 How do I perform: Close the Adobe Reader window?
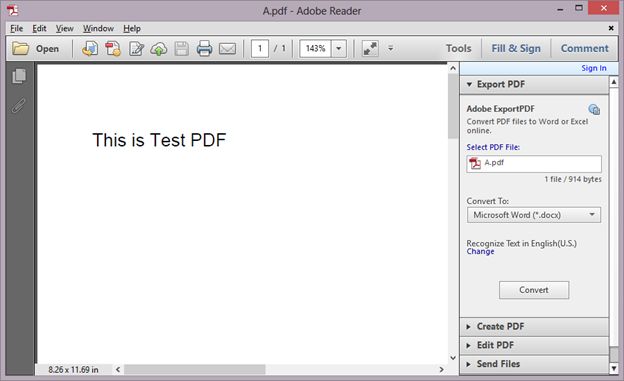603,8
